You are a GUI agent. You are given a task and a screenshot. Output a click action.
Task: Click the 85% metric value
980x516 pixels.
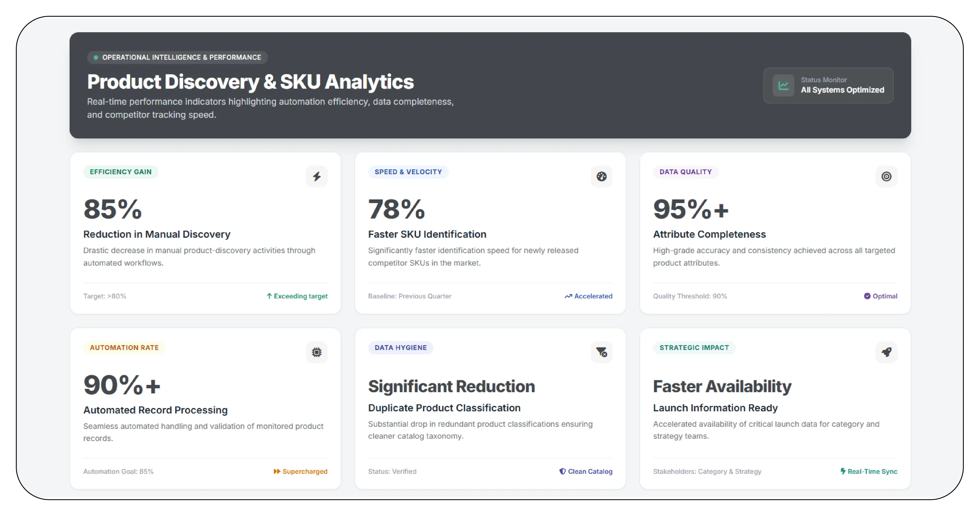tap(113, 209)
